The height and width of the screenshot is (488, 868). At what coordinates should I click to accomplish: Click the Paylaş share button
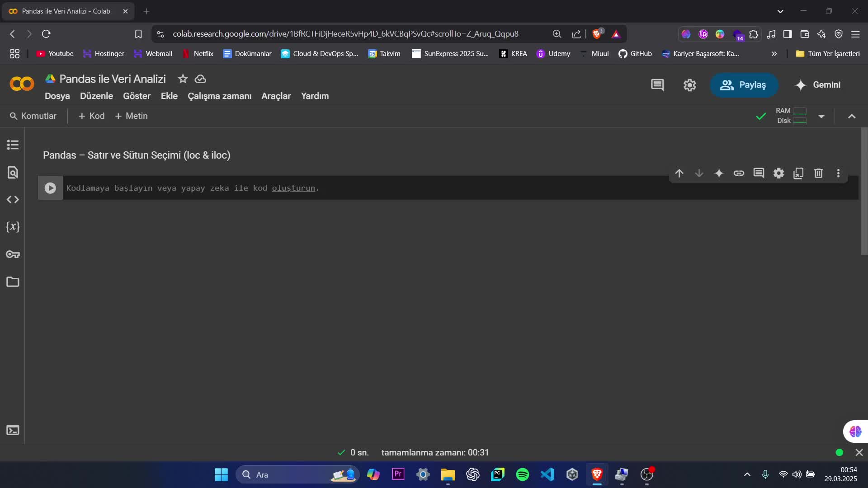tap(744, 85)
